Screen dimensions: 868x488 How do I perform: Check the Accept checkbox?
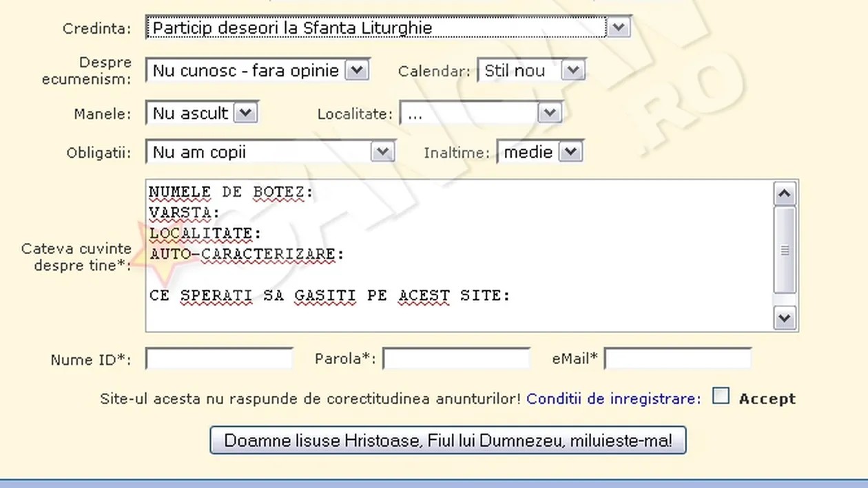coord(721,395)
